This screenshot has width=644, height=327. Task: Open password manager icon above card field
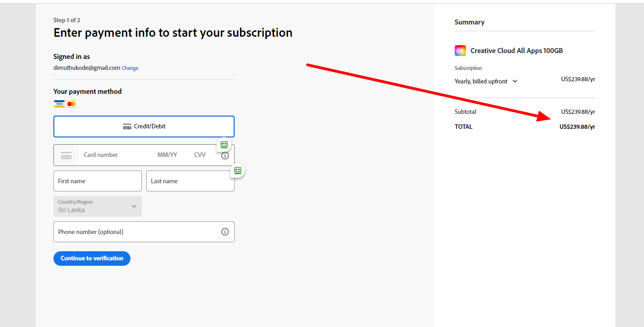pos(224,145)
